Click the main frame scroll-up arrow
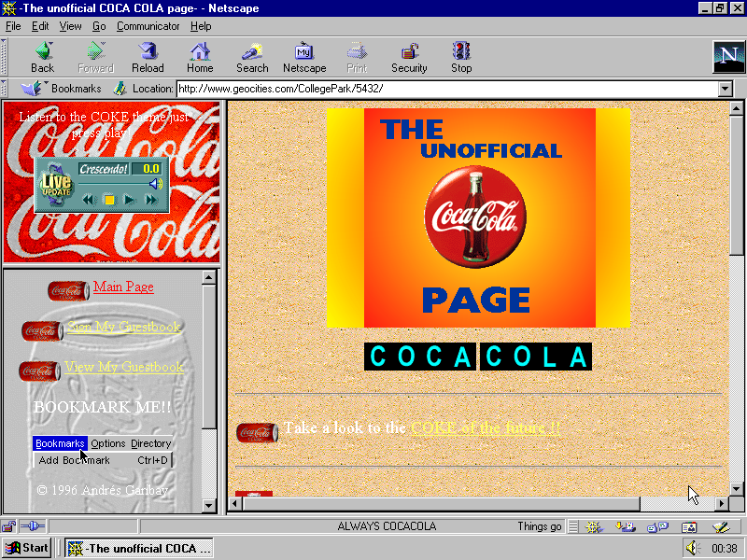 737,108
